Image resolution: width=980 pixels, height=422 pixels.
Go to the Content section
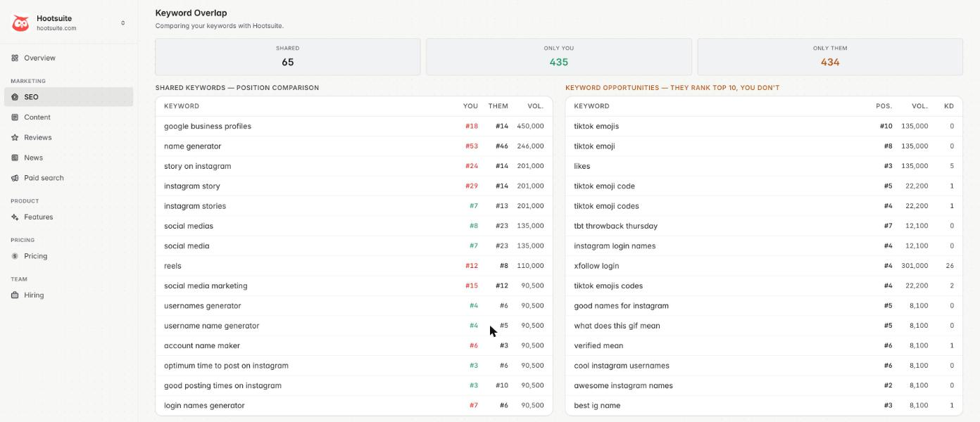click(68, 117)
